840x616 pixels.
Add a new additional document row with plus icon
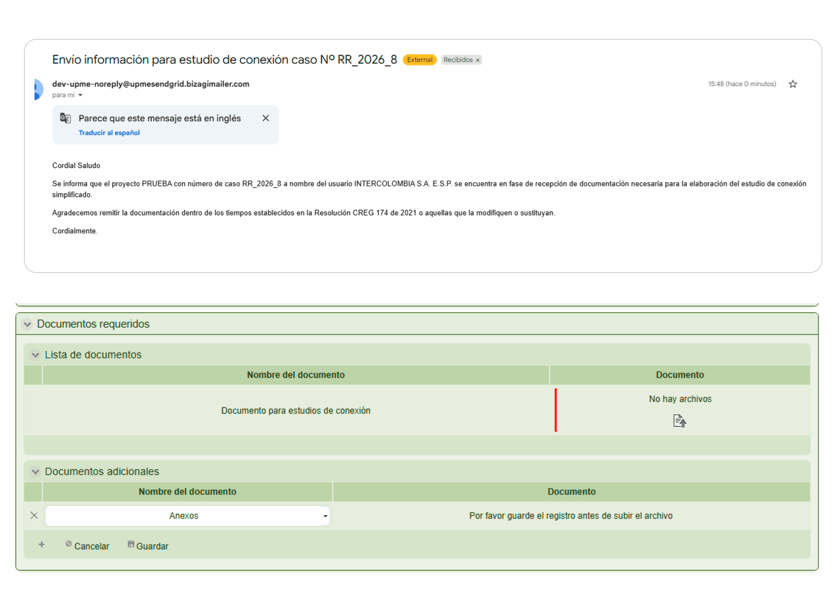[x=42, y=545]
